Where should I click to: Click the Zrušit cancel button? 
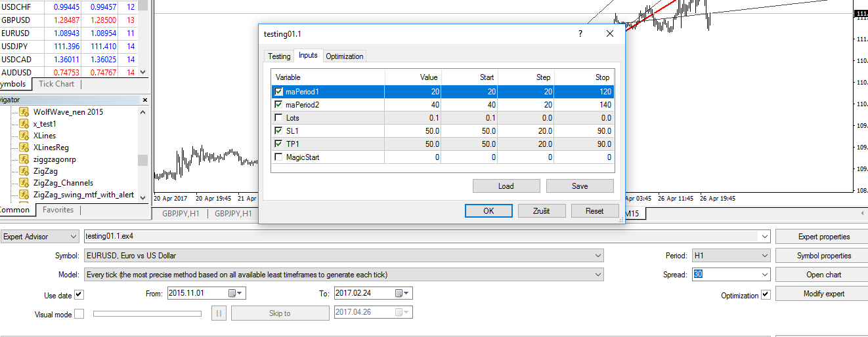542,211
